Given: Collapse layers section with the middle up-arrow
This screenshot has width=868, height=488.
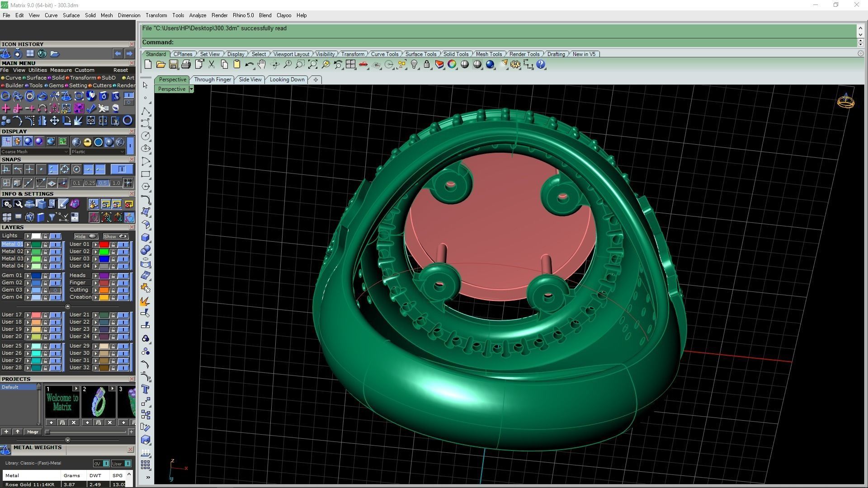Looking at the screenshot, I should (x=68, y=306).
